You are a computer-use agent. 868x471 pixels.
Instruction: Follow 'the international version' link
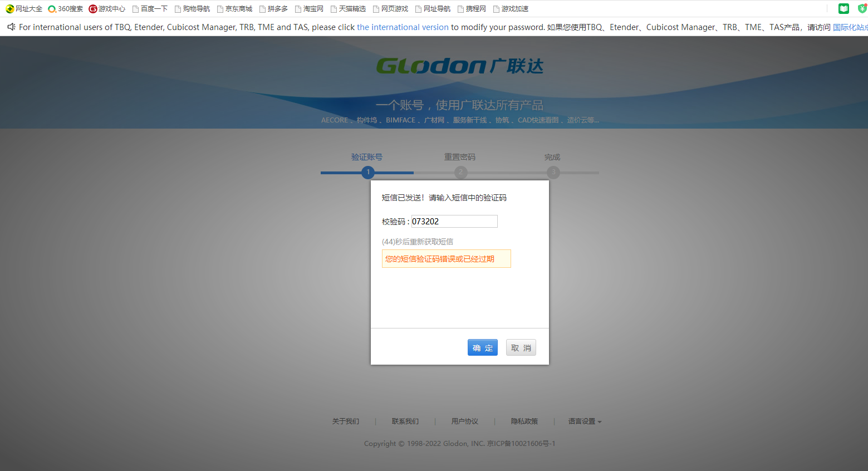click(x=403, y=27)
